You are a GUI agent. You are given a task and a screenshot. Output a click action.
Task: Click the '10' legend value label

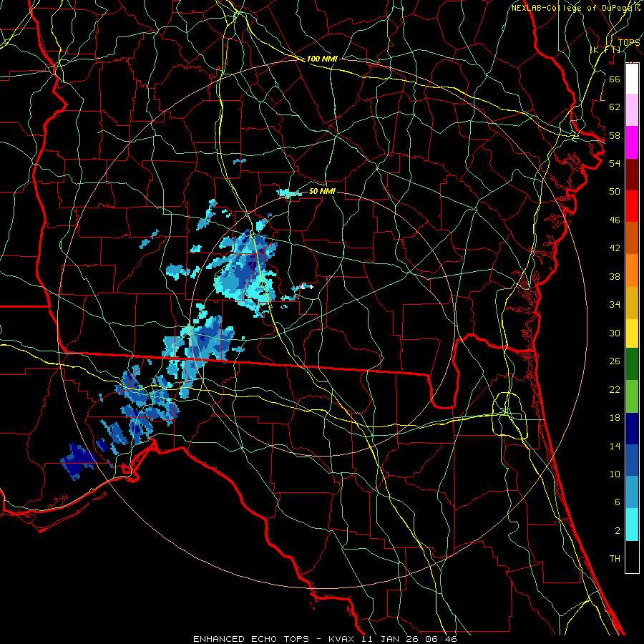[615, 474]
